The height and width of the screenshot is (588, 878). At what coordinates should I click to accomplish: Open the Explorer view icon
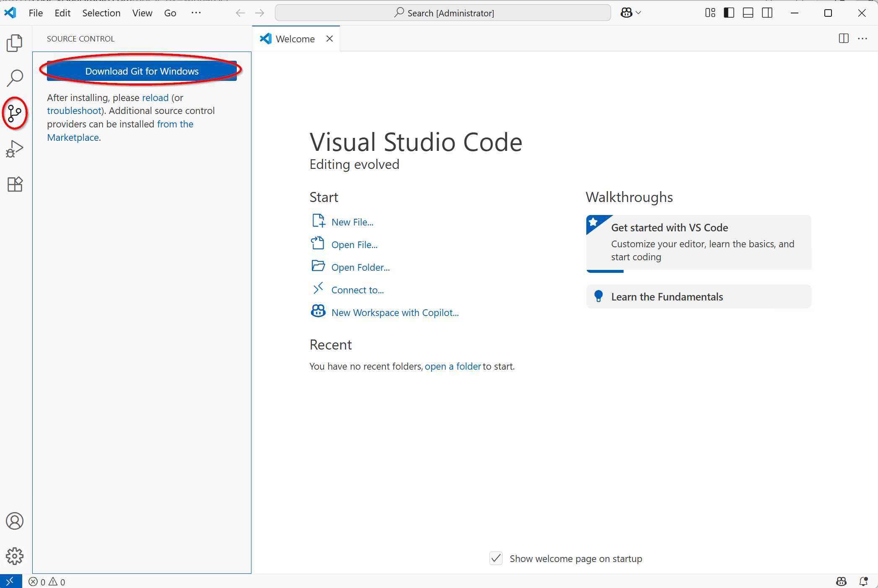click(x=15, y=43)
